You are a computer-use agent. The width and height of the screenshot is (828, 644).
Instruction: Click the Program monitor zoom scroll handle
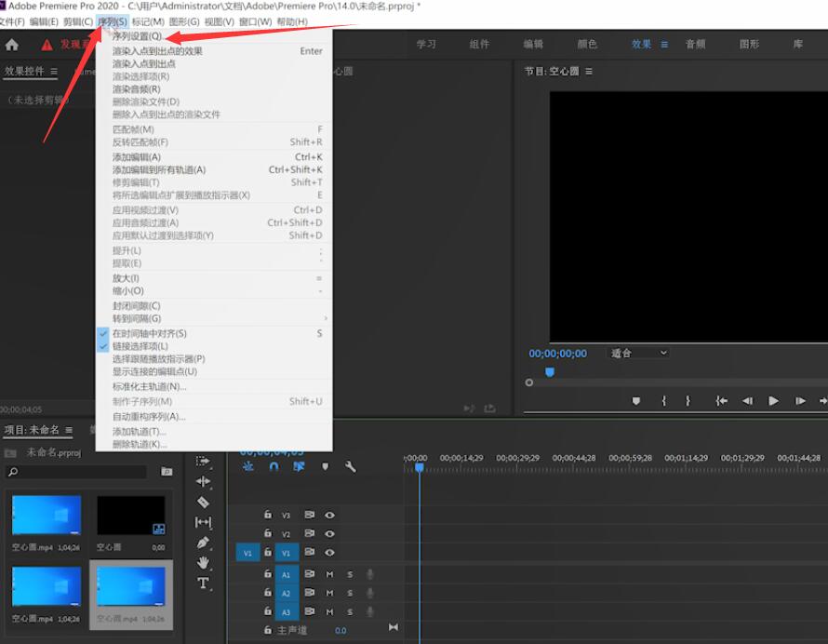529,382
